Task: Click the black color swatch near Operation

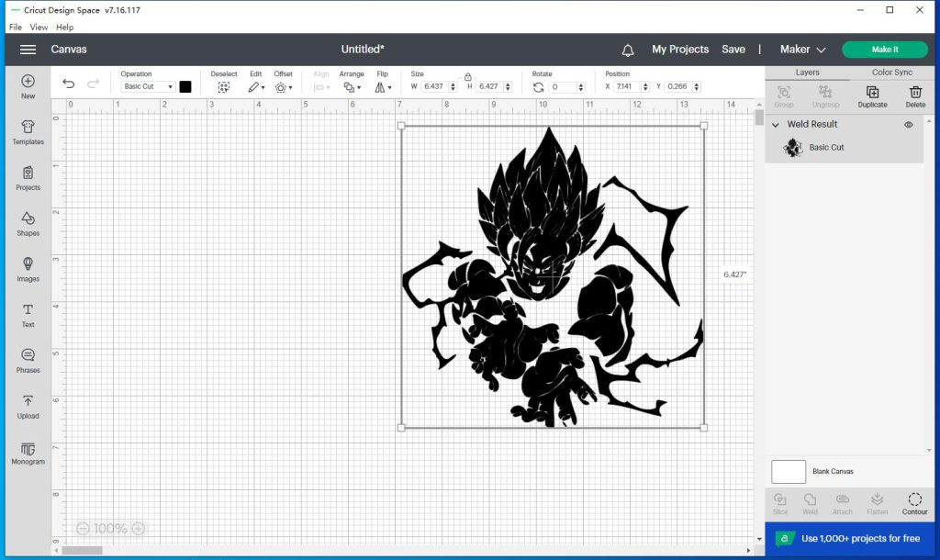Action: (x=185, y=85)
